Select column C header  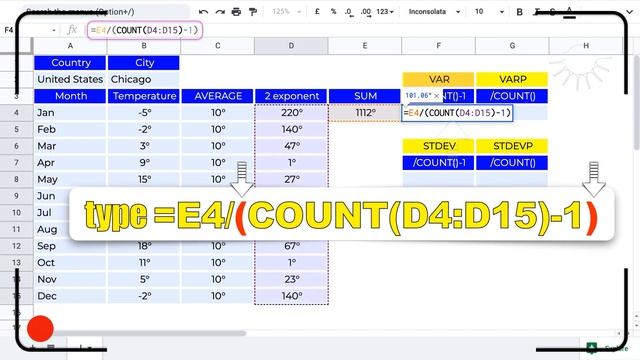(218, 46)
